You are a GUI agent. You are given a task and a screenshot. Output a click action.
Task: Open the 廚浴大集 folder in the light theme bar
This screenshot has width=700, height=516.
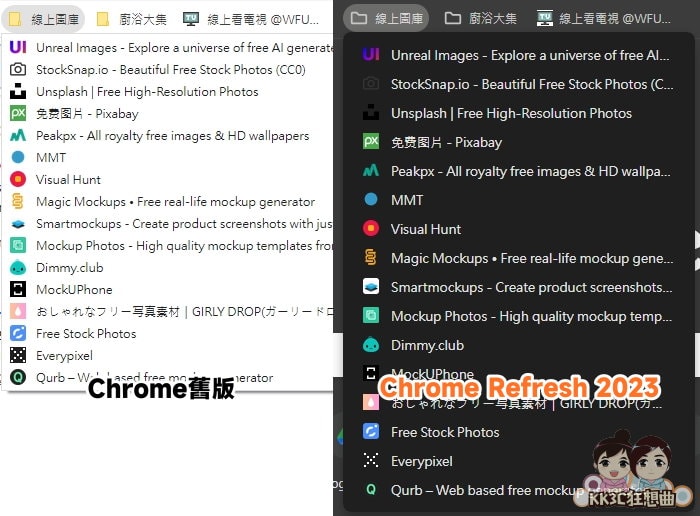point(132,19)
